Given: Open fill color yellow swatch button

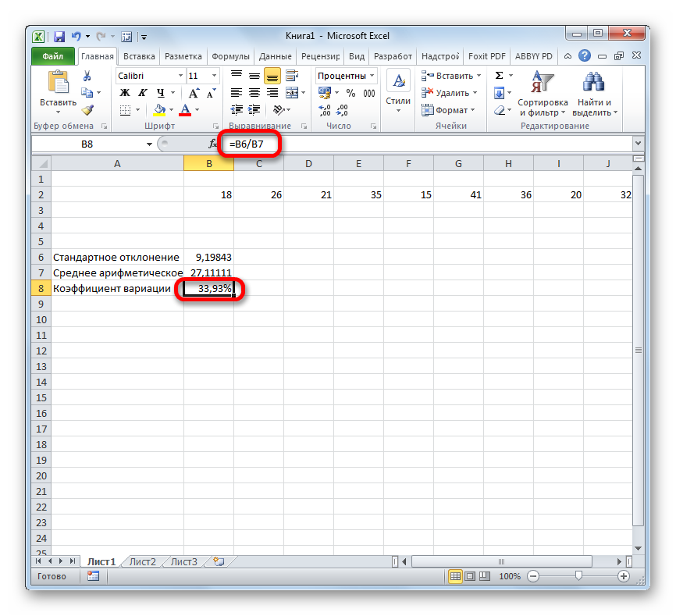Looking at the screenshot, I should (159, 110).
